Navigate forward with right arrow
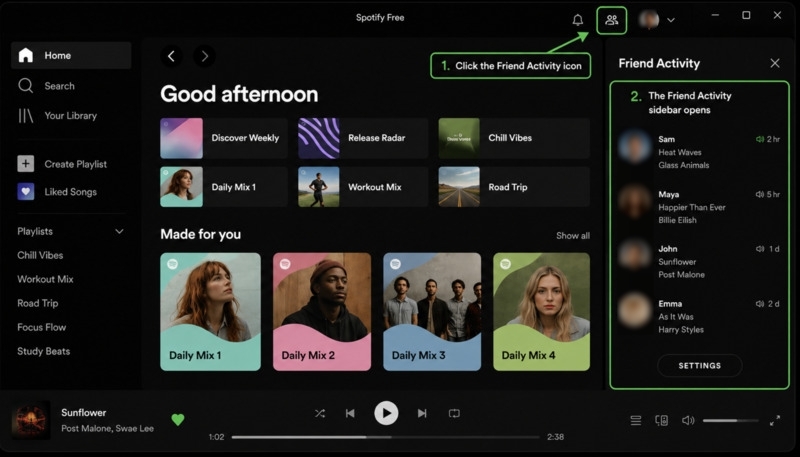Image resolution: width=800 pixels, height=457 pixels. (204, 56)
